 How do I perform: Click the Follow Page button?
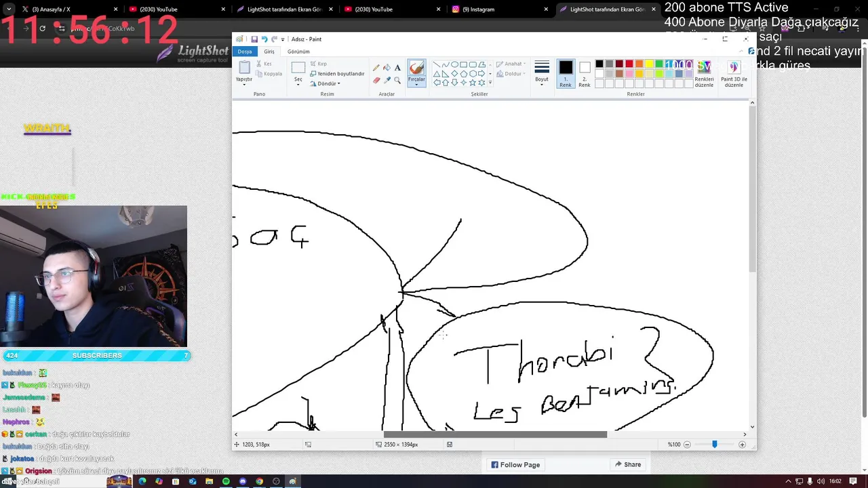point(515,465)
